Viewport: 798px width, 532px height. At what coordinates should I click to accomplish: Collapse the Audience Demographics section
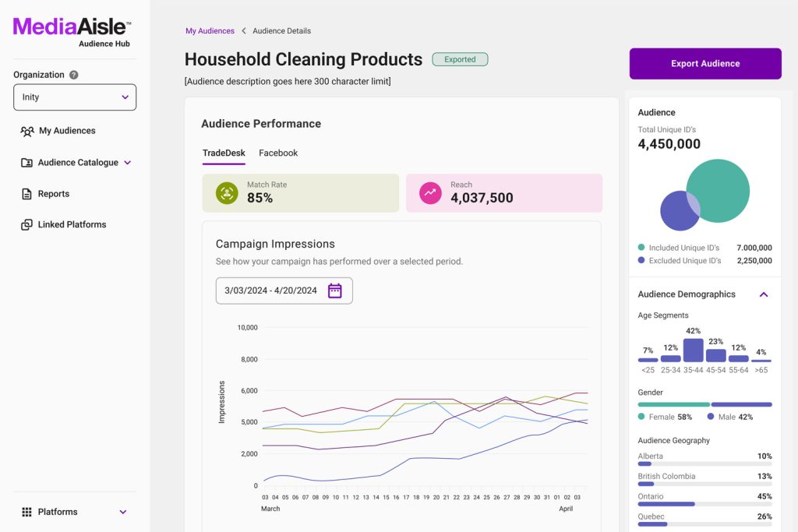pos(764,294)
